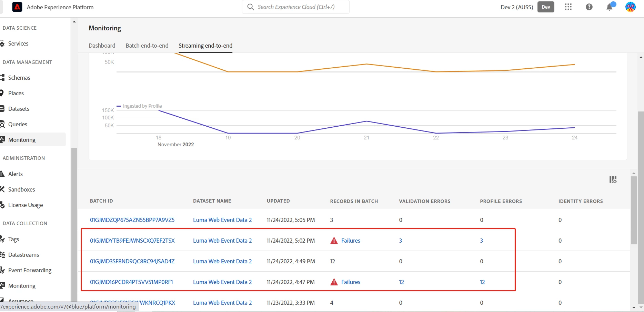
Task: Click the failure warning icon for batch 01GJMDYTB9FEJWNSCXQ7EF2TSX
Action: (334, 241)
